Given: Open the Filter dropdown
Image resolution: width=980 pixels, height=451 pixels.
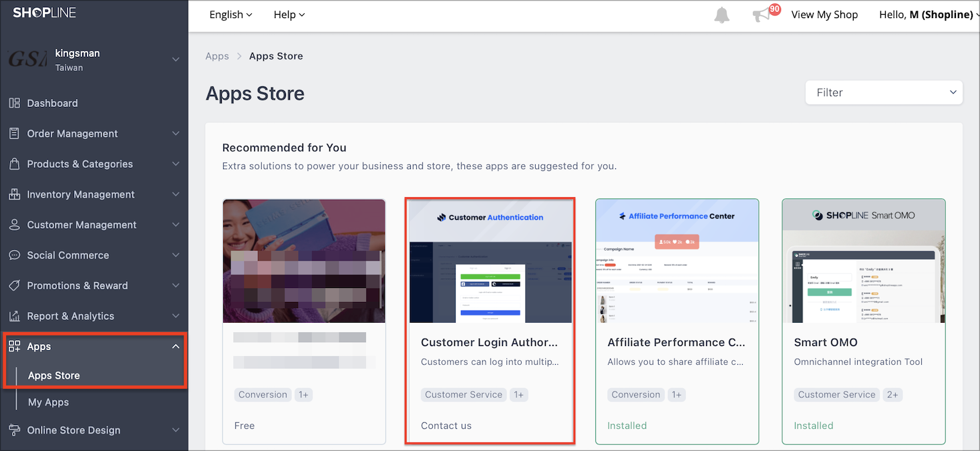Looking at the screenshot, I should coord(884,92).
